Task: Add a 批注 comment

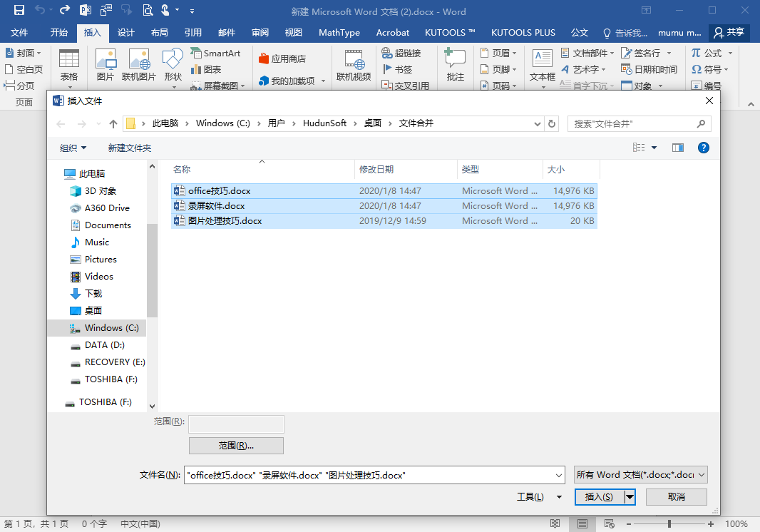Action: tap(455, 66)
